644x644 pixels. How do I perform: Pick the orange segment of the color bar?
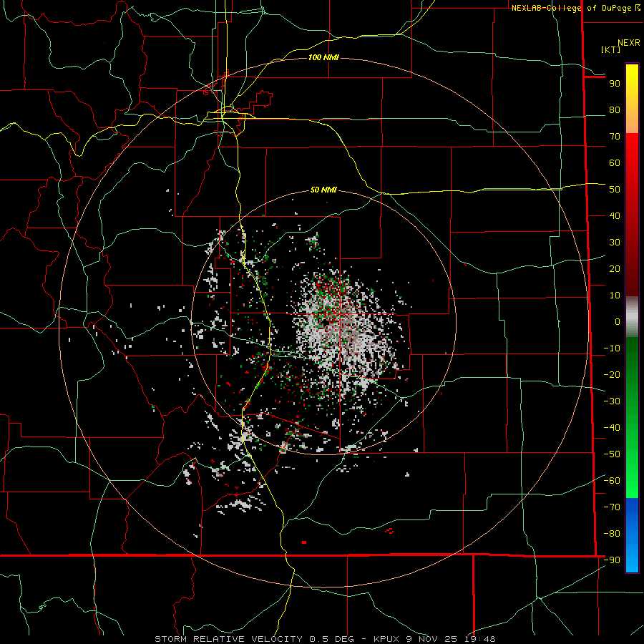tap(632, 122)
